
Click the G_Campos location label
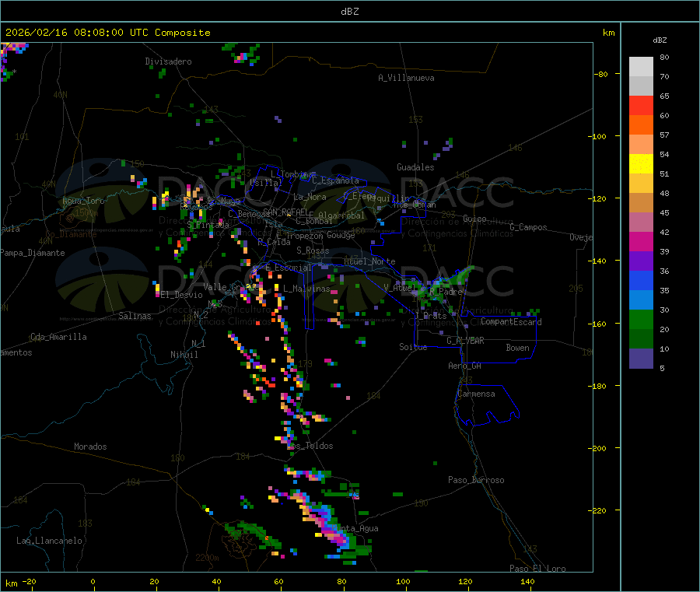pos(529,227)
